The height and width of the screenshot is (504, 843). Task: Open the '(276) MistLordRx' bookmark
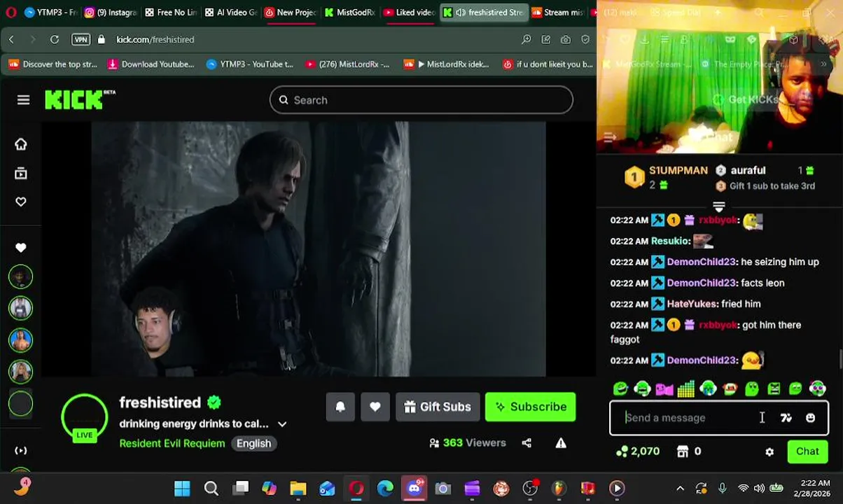(347, 64)
